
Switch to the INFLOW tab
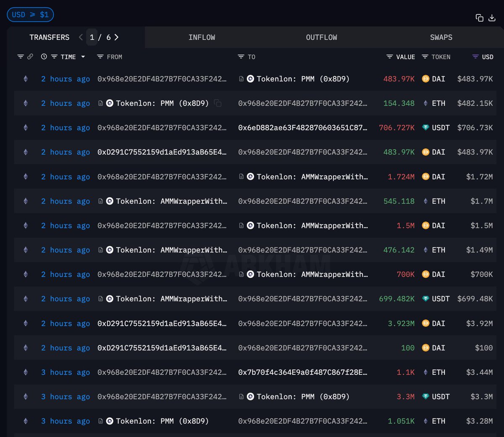pos(202,37)
